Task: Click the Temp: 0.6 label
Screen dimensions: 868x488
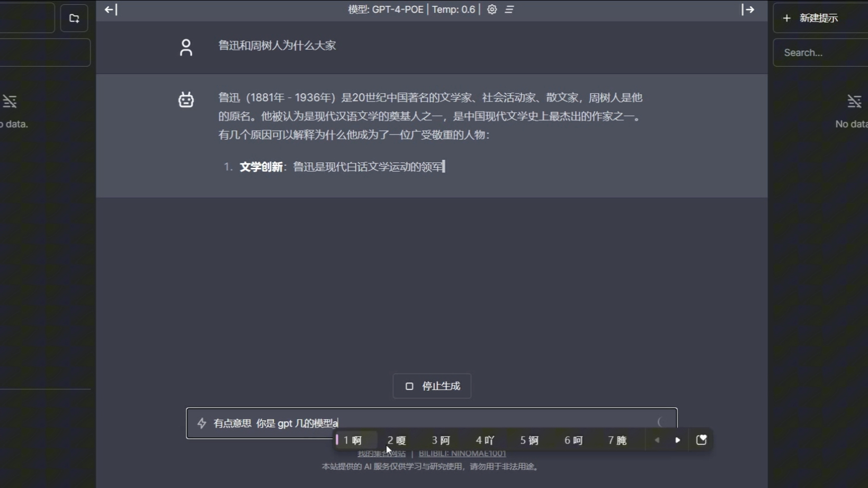Action: [454, 10]
